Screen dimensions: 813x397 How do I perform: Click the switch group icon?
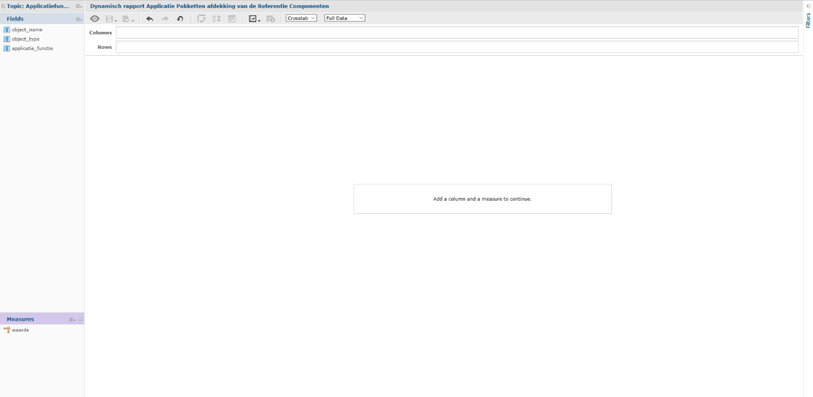[201, 19]
